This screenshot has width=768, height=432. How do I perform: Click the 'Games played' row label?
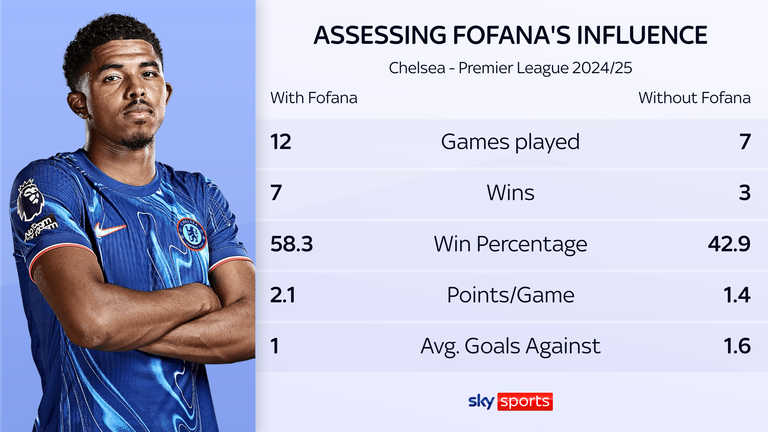(x=510, y=142)
